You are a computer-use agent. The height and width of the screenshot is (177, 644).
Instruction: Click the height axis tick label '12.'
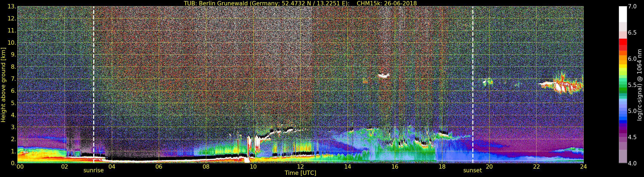point(12,18)
